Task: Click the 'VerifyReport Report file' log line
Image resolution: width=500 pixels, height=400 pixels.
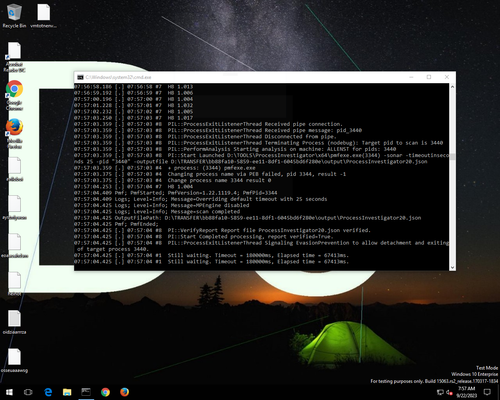Action: pos(222,230)
